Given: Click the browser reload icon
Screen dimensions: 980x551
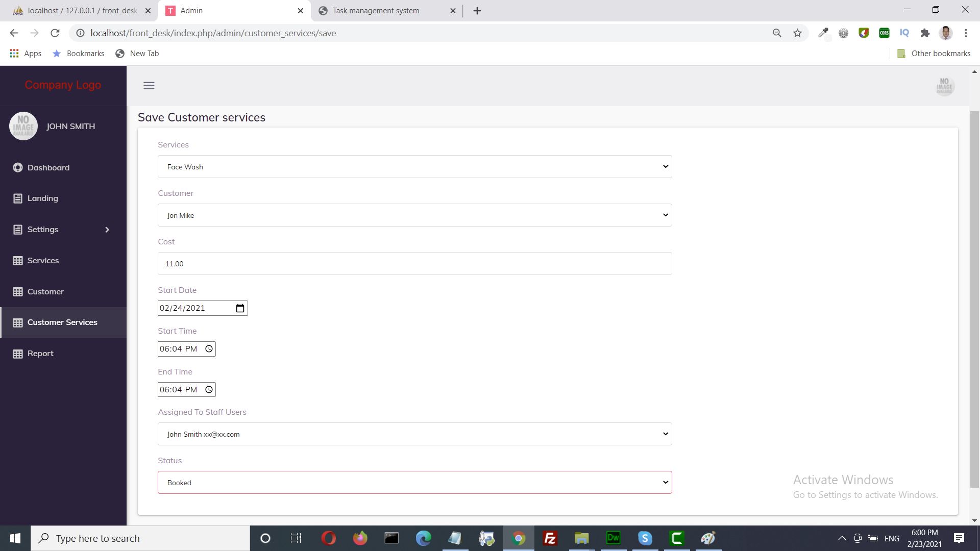Looking at the screenshot, I should tap(55, 33).
